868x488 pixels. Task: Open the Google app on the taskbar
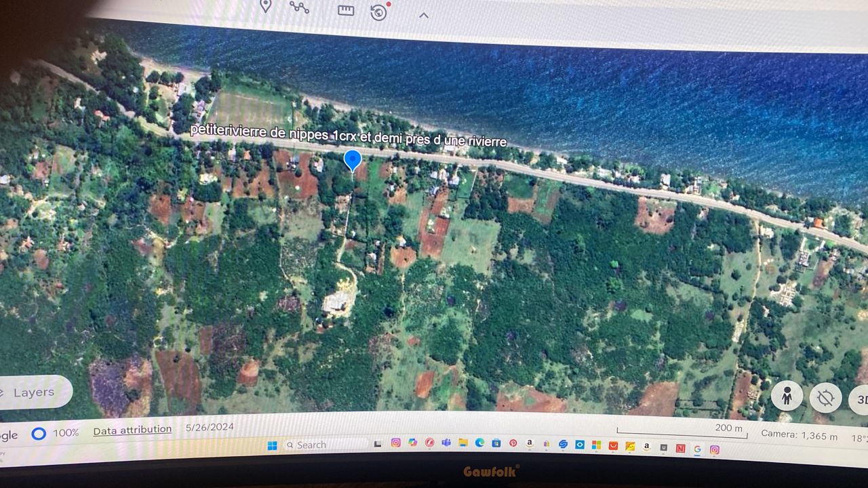[697, 449]
